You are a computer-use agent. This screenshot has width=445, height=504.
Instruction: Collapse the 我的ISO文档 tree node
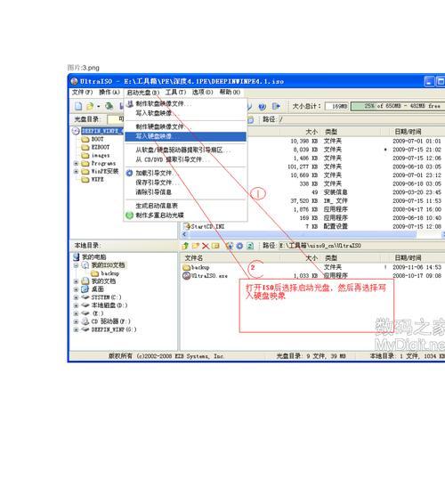[x=77, y=265]
